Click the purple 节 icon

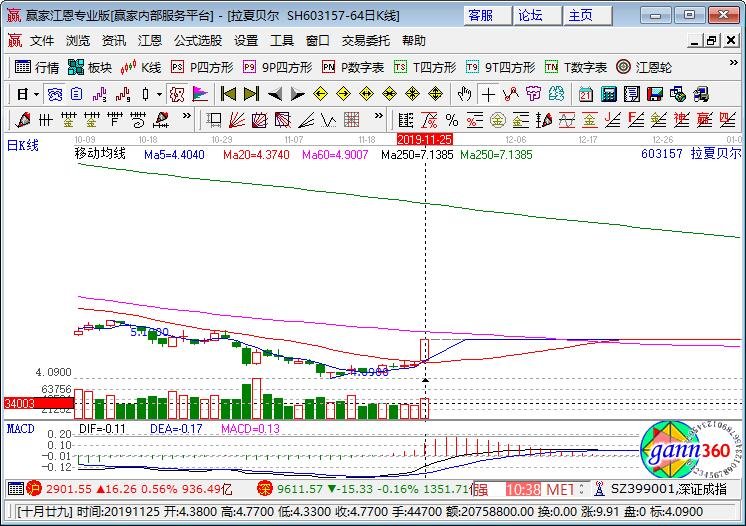point(533,94)
